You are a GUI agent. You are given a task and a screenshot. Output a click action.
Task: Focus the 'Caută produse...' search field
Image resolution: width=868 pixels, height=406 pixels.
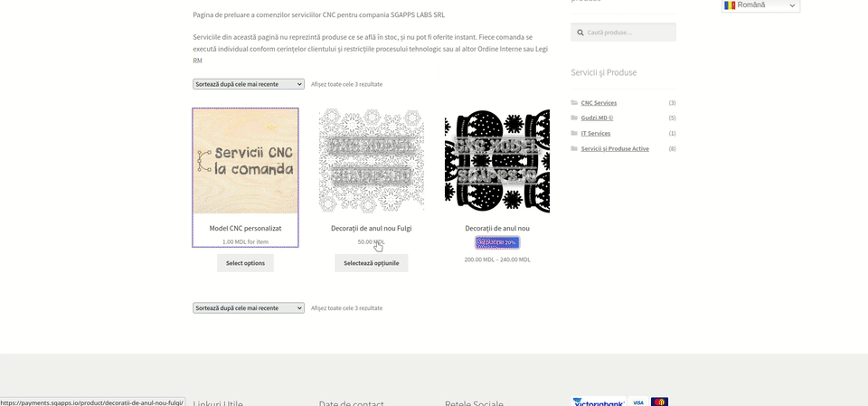tap(623, 33)
